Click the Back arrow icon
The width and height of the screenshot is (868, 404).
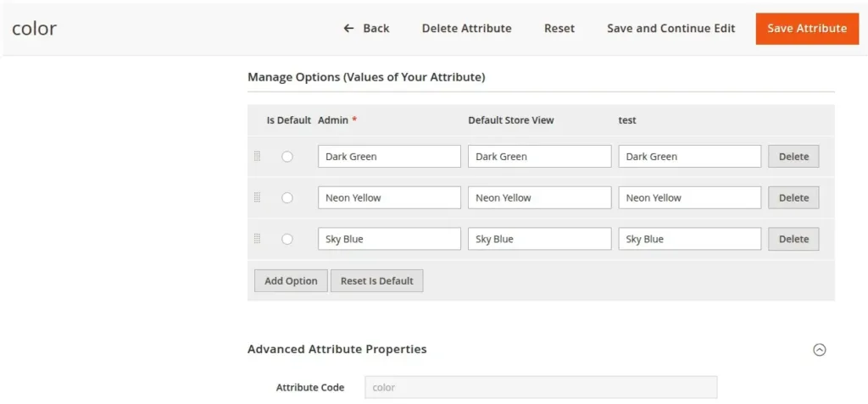click(348, 28)
